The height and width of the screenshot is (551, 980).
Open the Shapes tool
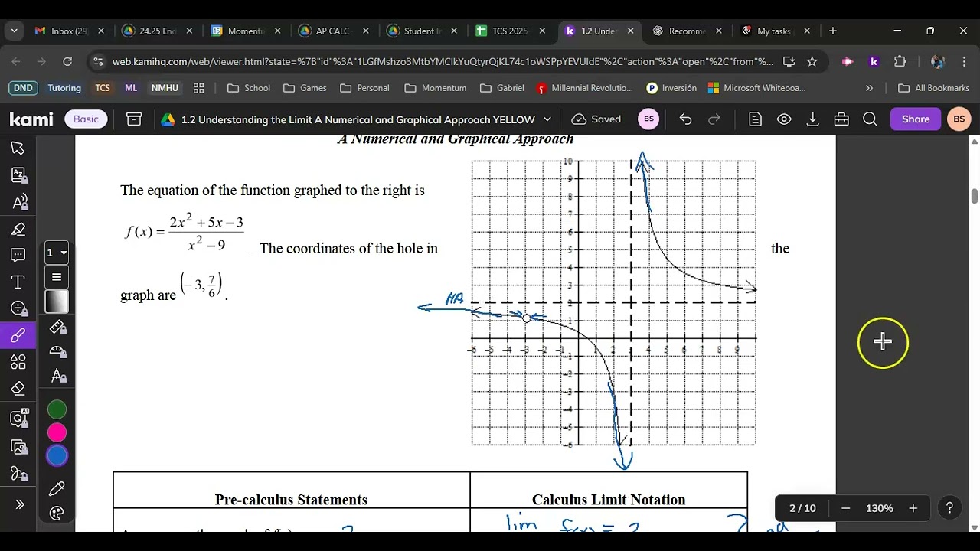click(x=18, y=361)
